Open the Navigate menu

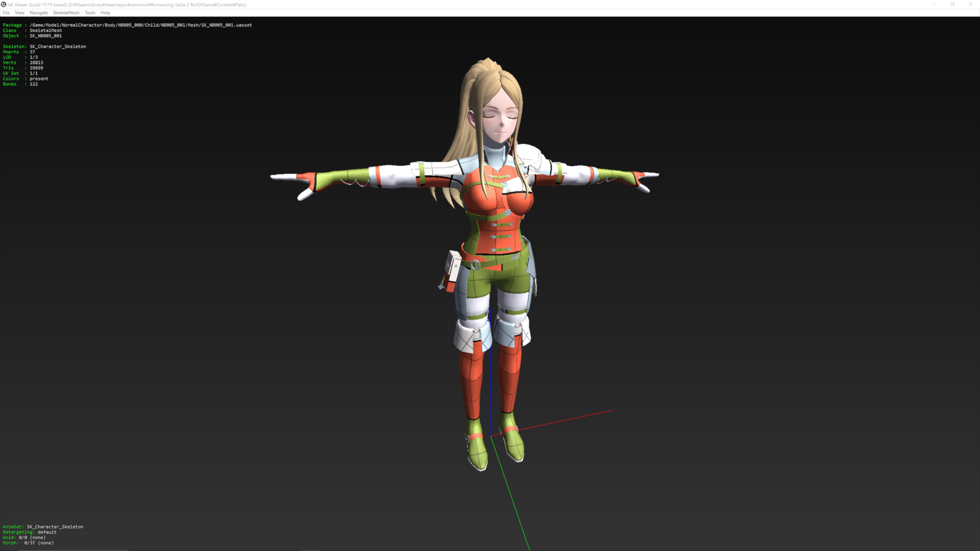[x=39, y=13]
